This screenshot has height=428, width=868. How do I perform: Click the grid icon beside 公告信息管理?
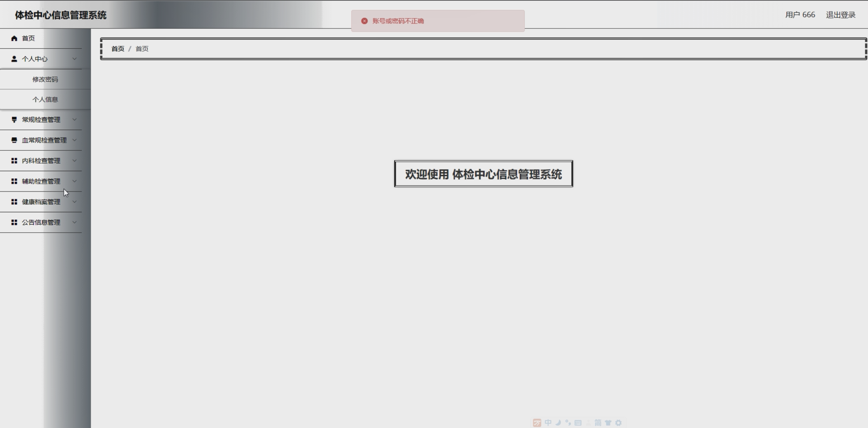click(14, 222)
